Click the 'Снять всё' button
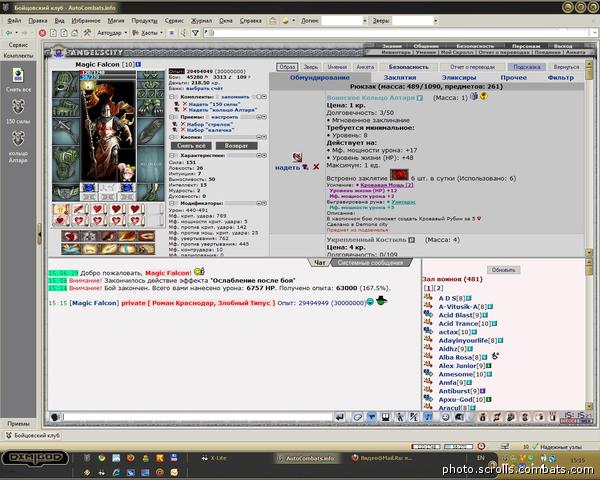 point(191,146)
